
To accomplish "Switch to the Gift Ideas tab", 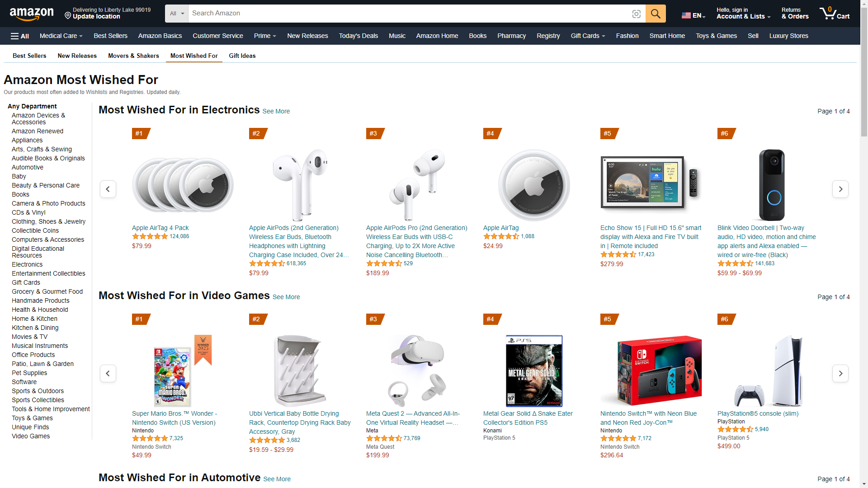I will [242, 56].
